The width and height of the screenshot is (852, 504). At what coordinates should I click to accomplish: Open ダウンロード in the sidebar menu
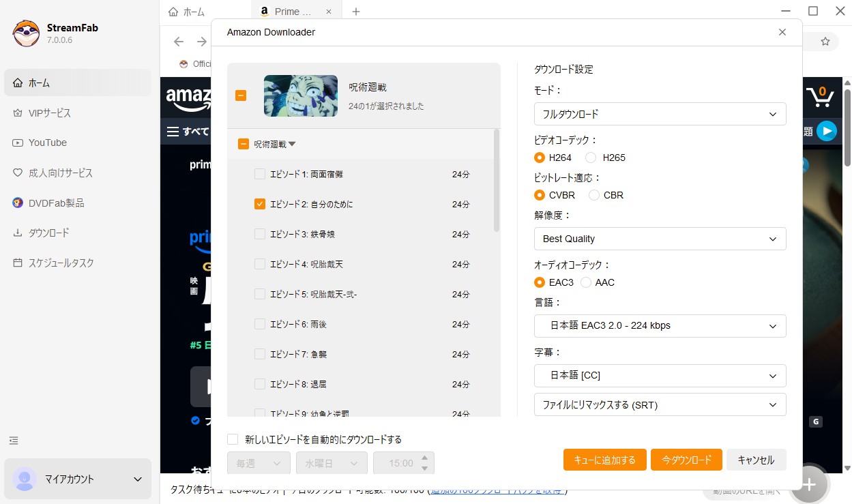(x=48, y=233)
